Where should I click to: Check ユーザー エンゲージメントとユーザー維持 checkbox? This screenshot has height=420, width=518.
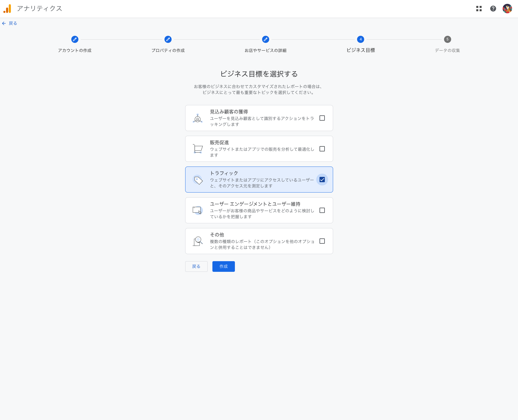(322, 210)
